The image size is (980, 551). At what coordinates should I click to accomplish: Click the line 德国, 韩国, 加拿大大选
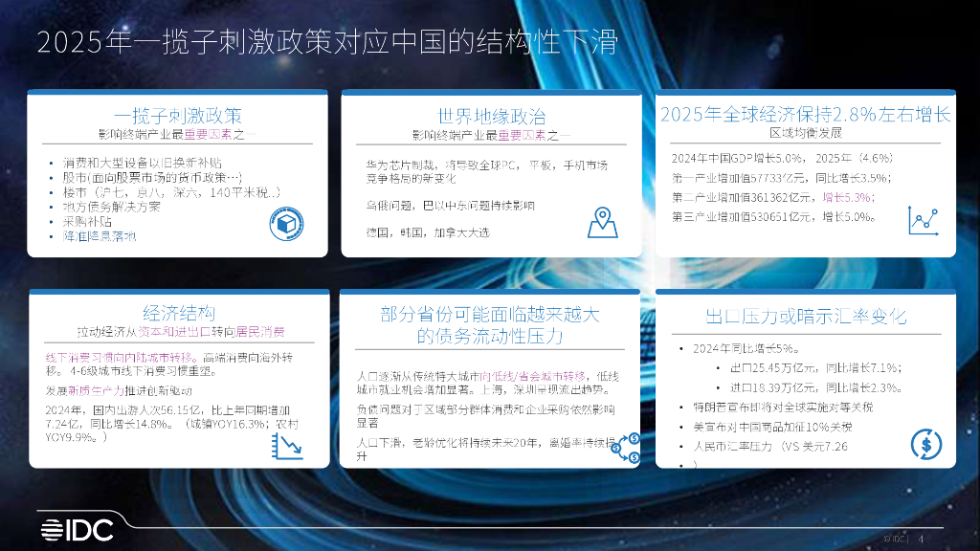[428, 232]
